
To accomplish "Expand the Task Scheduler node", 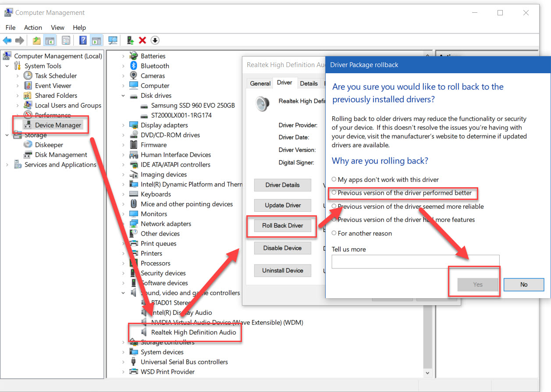I will tap(18, 76).
